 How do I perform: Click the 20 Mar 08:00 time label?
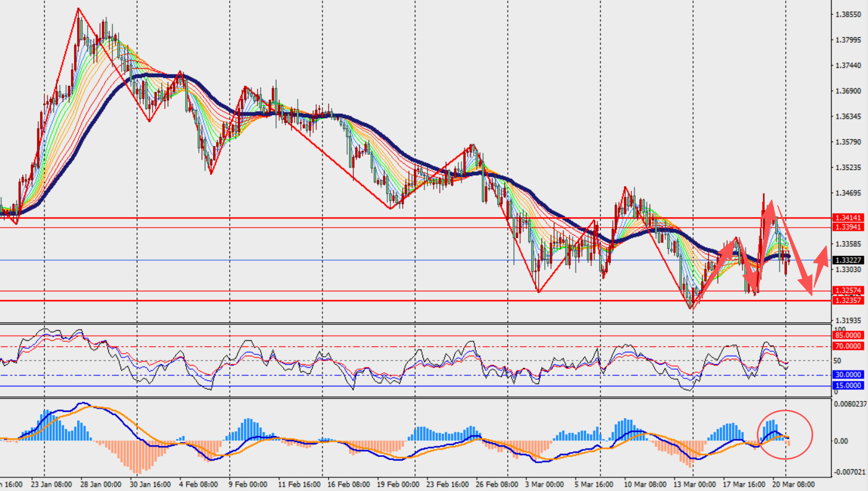794,485
